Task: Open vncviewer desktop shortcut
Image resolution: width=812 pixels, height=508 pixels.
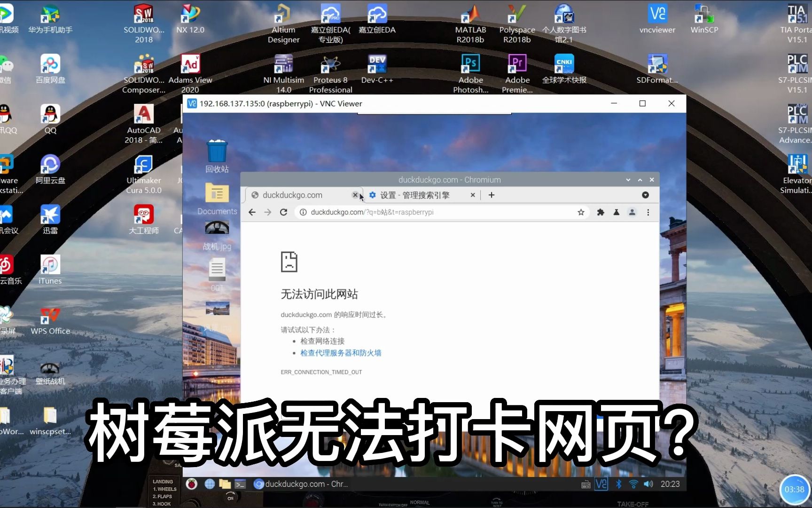Action: coord(657,19)
